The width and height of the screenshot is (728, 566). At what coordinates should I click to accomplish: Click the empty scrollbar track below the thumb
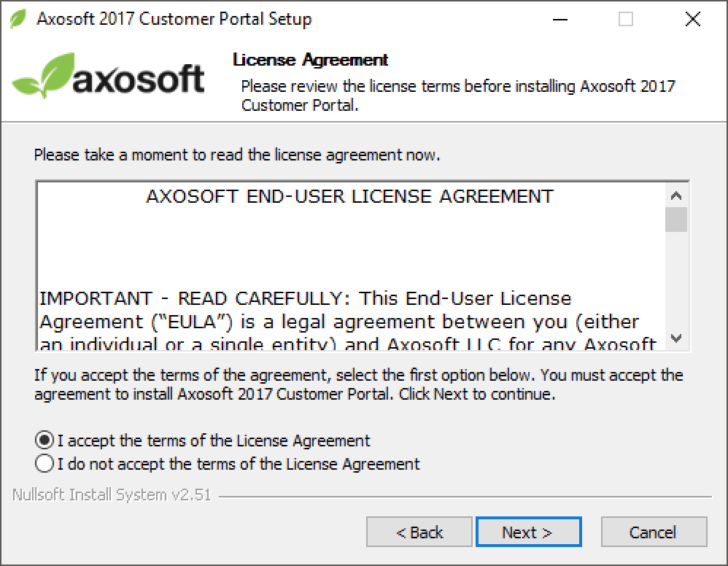coord(676,279)
